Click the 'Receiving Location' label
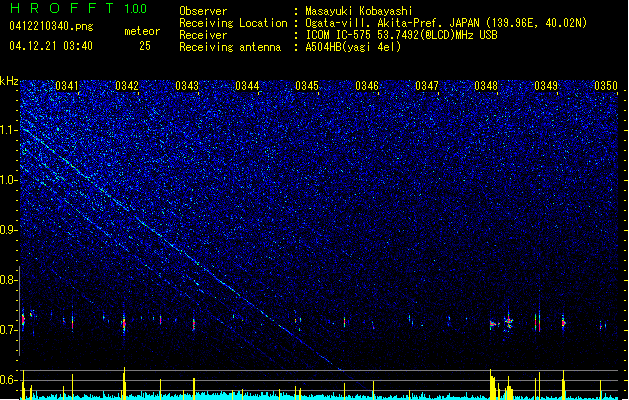The width and height of the screenshot is (629, 400). click(233, 23)
